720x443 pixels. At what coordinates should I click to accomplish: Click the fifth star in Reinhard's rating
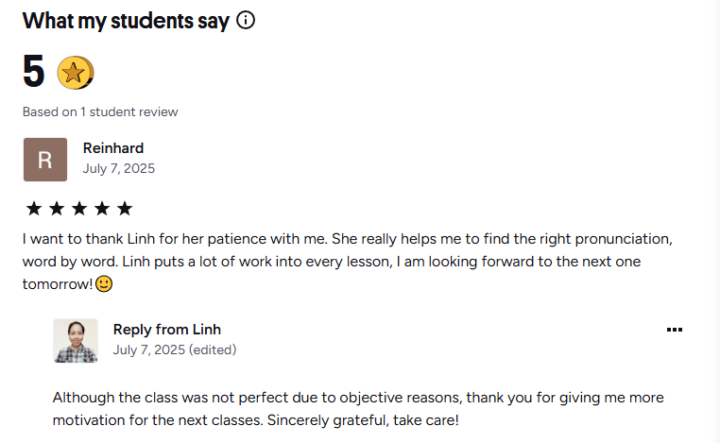pos(124,208)
